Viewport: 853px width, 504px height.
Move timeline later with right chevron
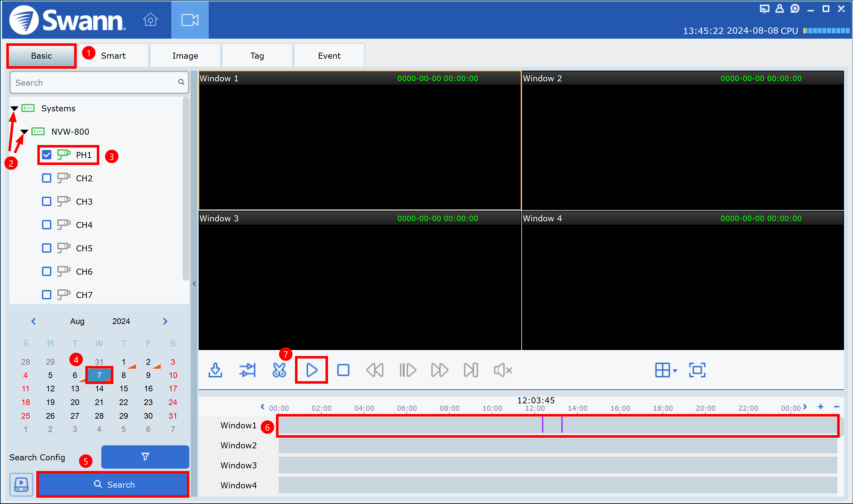tap(805, 407)
